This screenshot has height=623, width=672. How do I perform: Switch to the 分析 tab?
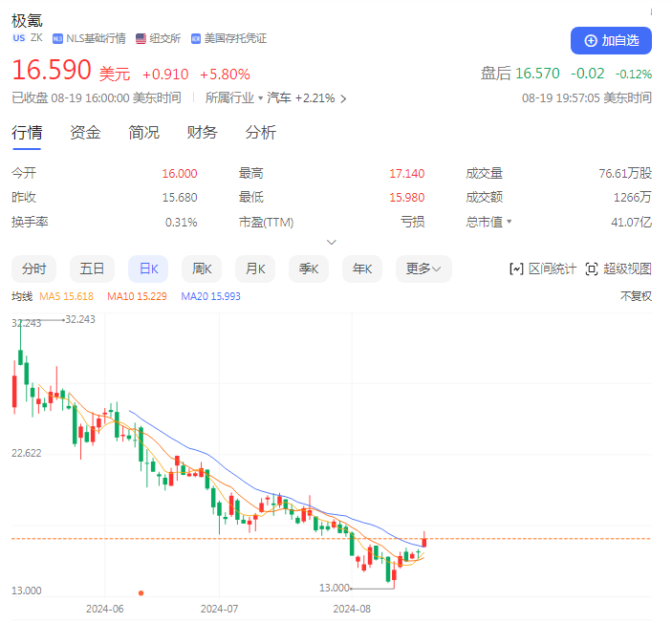260,133
